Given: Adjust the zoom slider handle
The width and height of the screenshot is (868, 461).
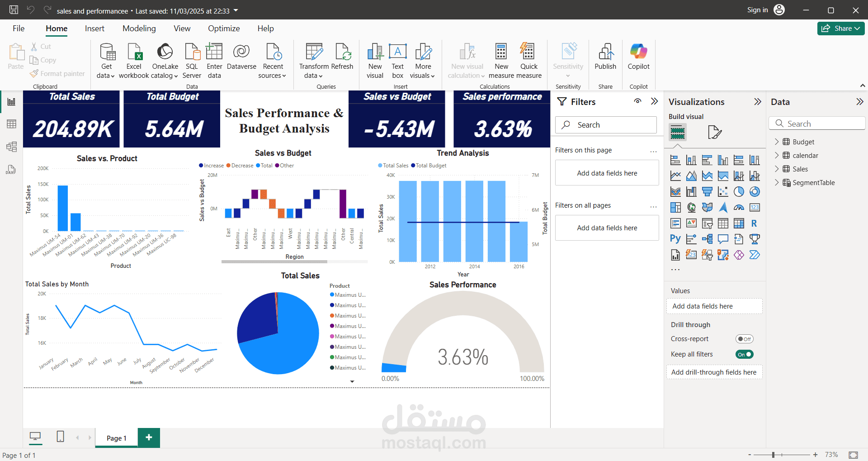Looking at the screenshot, I should coord(773,455).
